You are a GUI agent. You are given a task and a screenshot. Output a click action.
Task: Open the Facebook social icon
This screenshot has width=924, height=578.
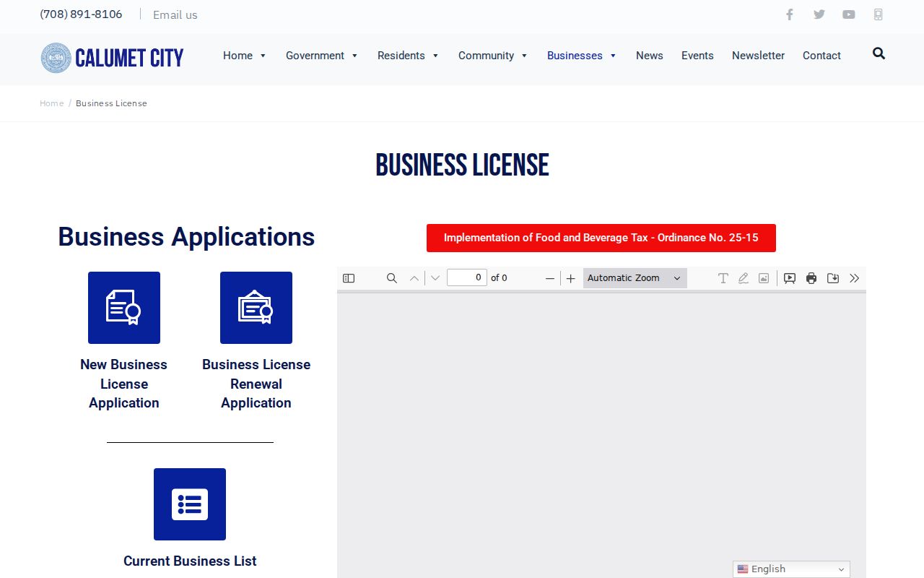click(x=790, y=14)
